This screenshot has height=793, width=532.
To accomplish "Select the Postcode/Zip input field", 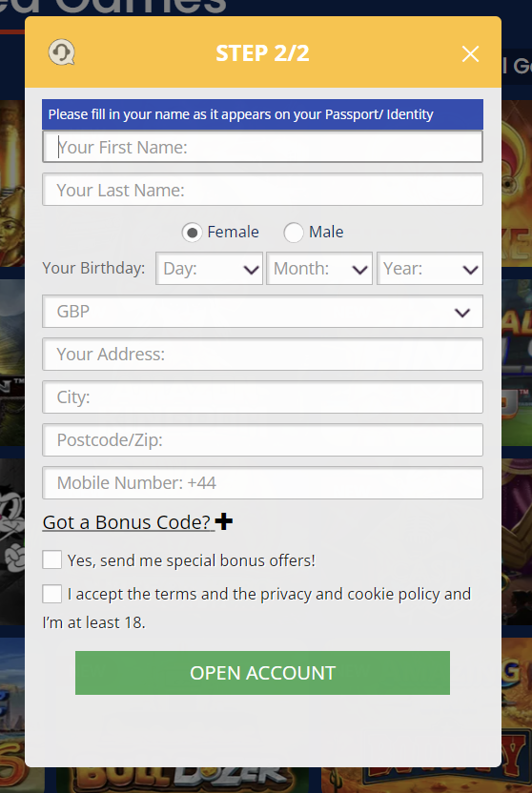I will tap(262, 440).
